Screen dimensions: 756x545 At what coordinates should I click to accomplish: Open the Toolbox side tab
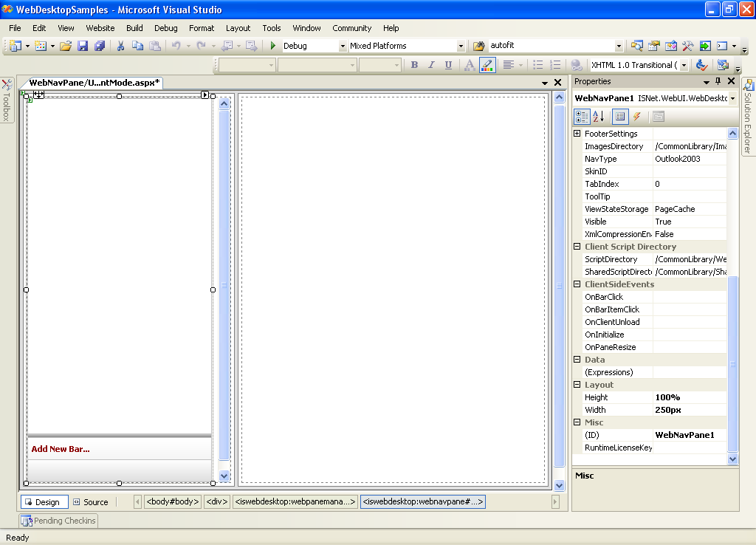click(7, 100)
